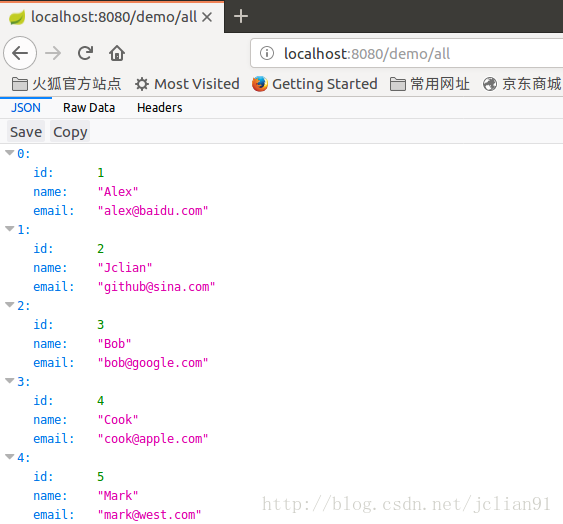Open the 京东商城 bookmark
Screen dimensions: 563x524
522,84
